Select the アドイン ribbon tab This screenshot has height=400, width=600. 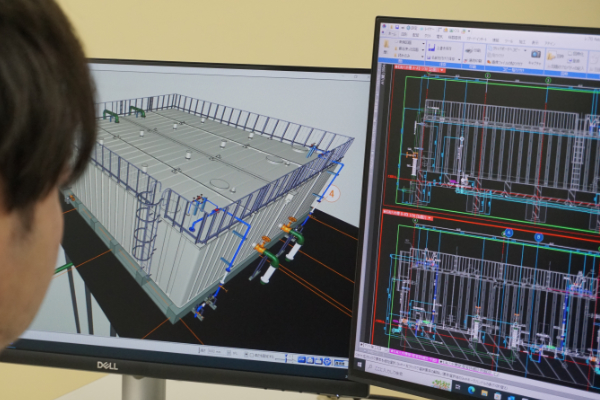(x=549, y=44)
